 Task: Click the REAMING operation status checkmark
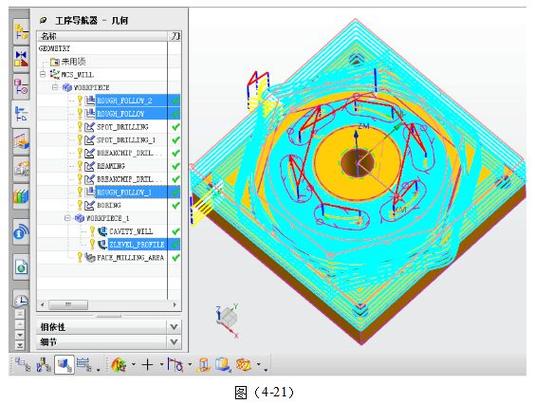point(175,166)
